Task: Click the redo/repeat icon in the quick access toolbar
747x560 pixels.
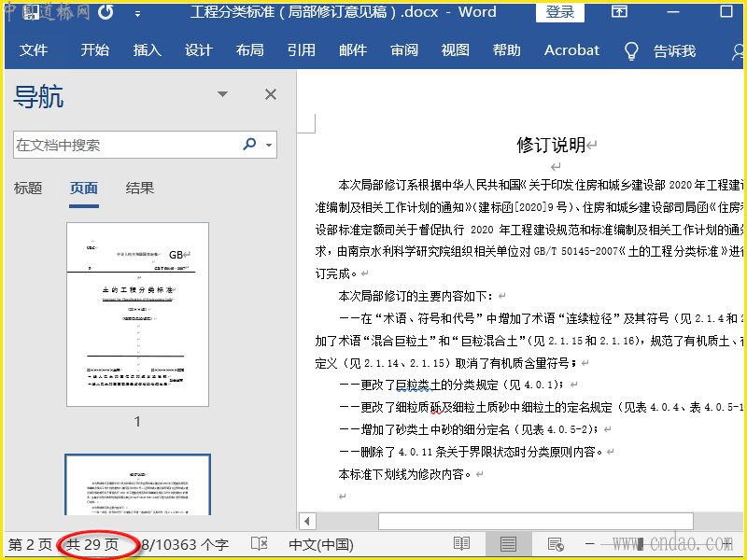Action: pos(106,12)
